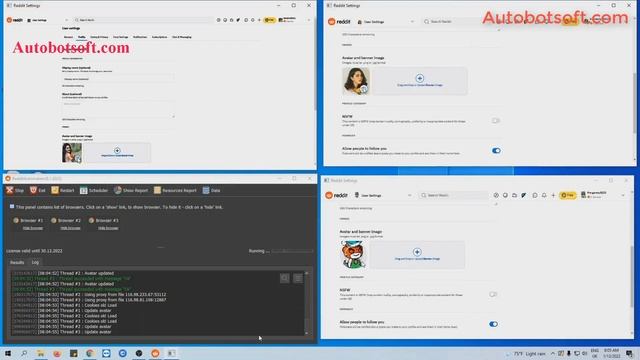Image resolution: width=640 pixels, height=360 pixels.
Task: Click the taskbar search icon
Action: coord(24,353)
